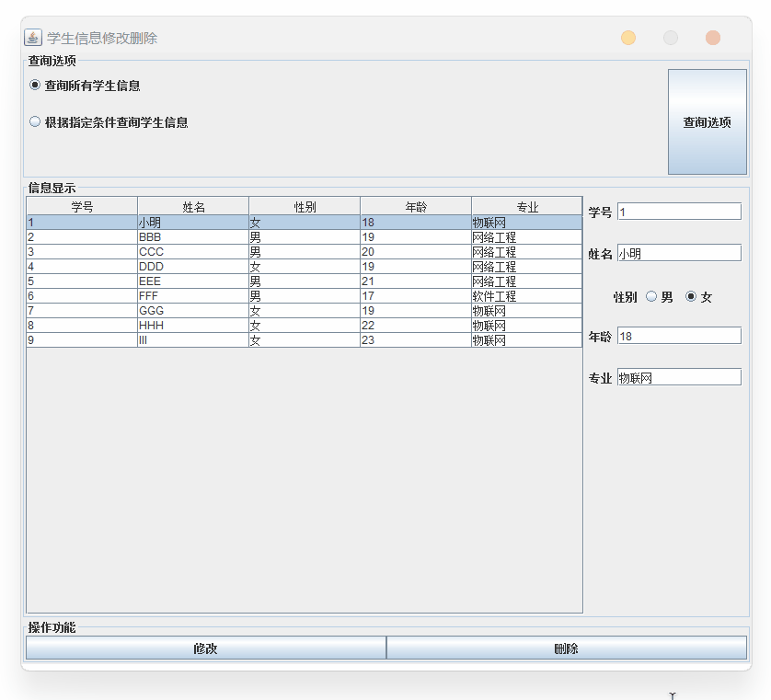Click the 网络工程 cell in BBB row
Screen dimensions: 771x700
[527, 237]
